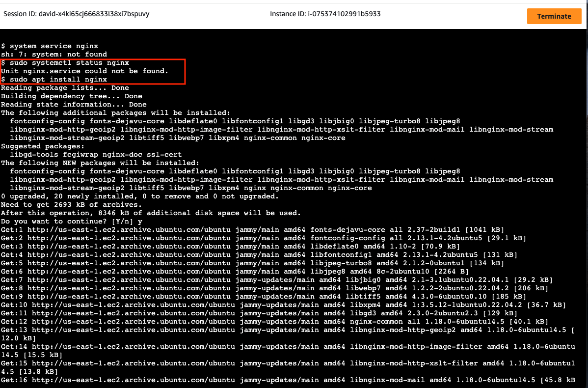This screenshot has height=388, width=588.
Task: Click the orange Terminate button
Action: click(x=554, y=16)
